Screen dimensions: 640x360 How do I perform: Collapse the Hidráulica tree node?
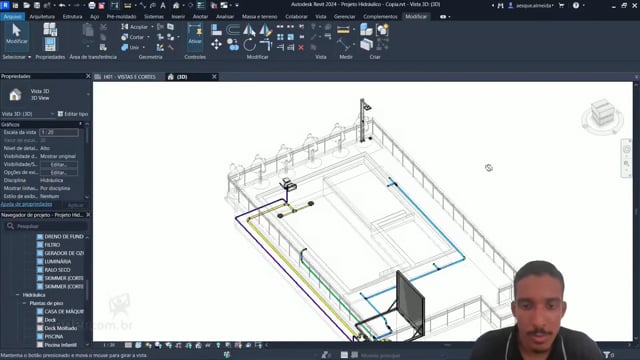pos(18,295)
